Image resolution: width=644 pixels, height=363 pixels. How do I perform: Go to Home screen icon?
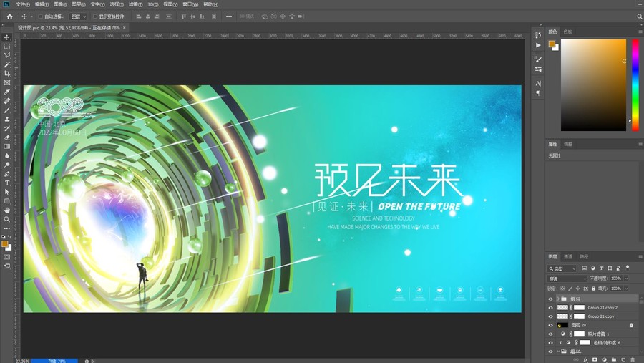(x=9, y=16)
